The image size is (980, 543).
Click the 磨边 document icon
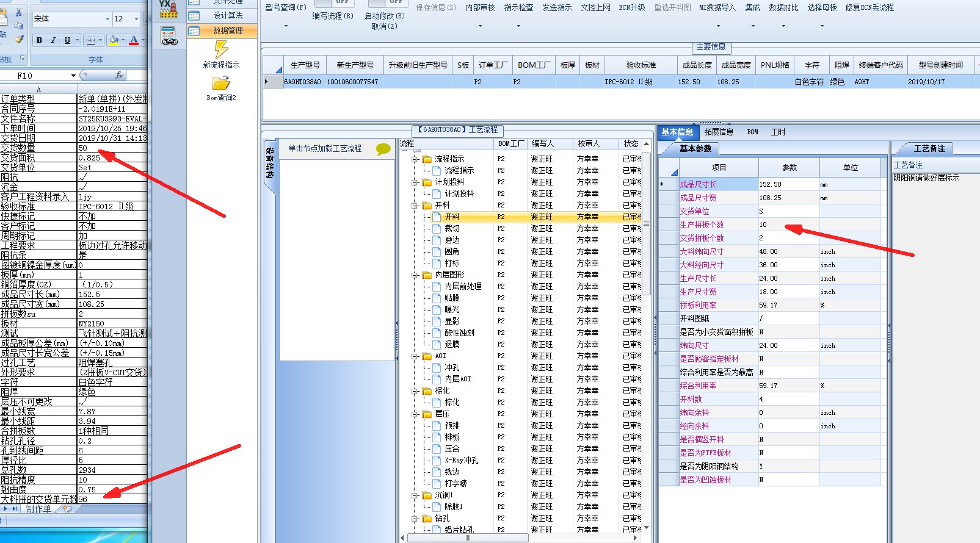pyautogui.click(x=437, y=240)
